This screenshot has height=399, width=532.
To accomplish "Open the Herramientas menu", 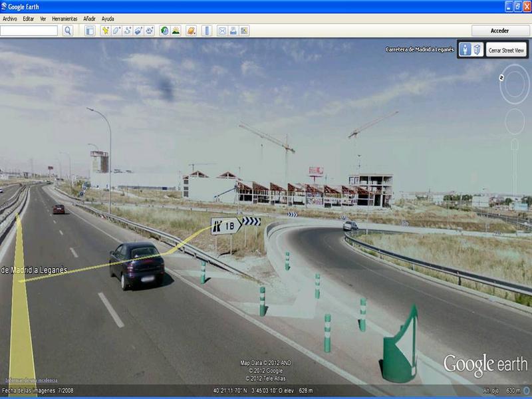I will [65, 19].
